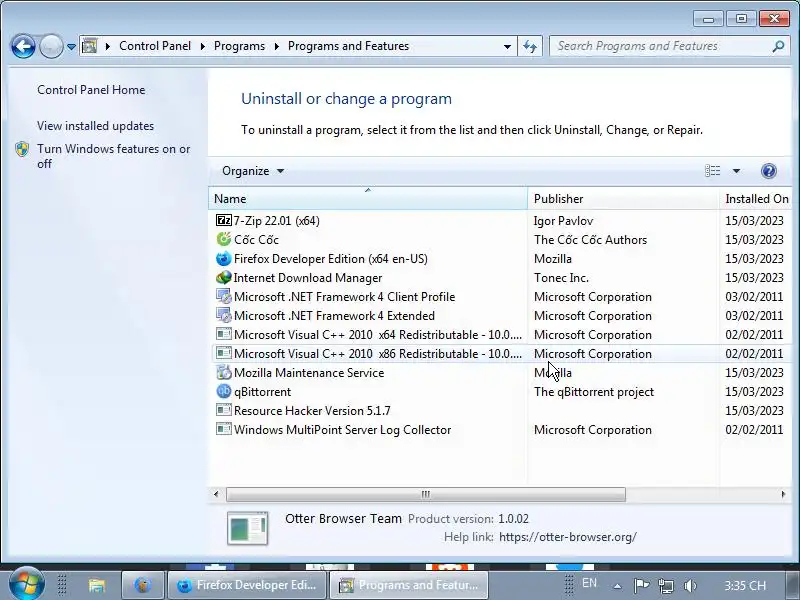Click the change view list icon
Screen dimensions: 800x600
point(713,171)
